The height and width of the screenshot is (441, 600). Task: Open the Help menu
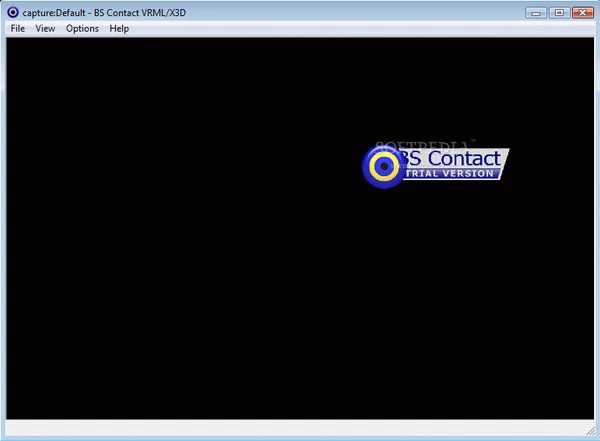tap(119, 29)
